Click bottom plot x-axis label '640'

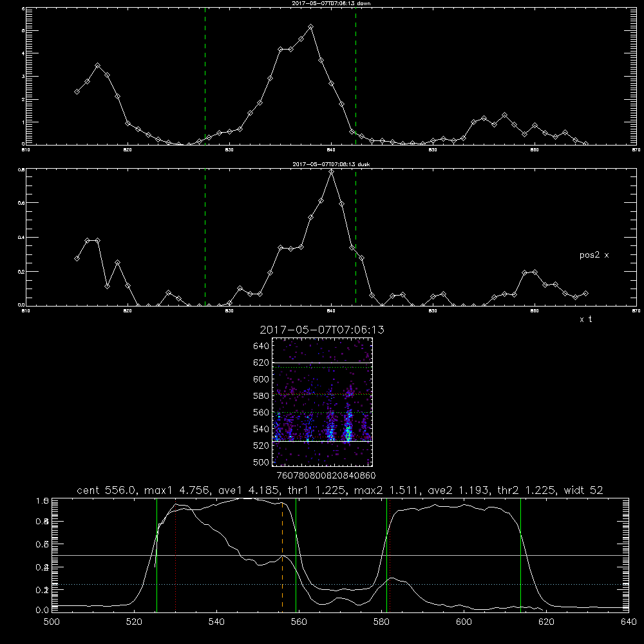pyautogui.click(x=629, y=622)
